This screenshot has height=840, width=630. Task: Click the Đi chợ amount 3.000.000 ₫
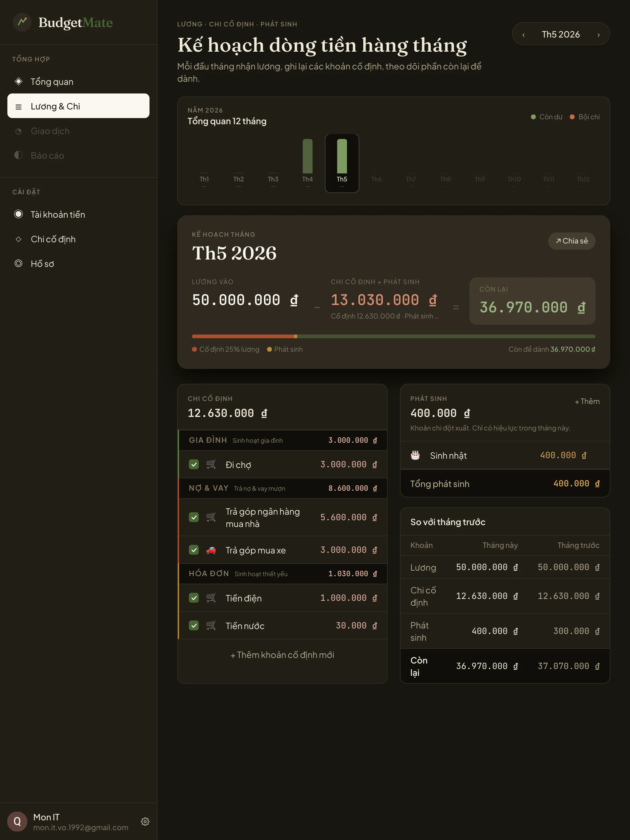click(349, 465)
